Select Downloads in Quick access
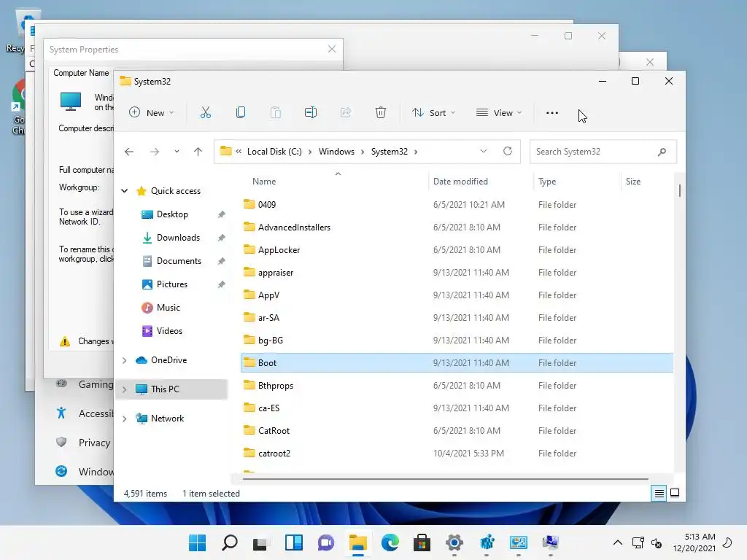The image size is (747, 560). (178, 238)
